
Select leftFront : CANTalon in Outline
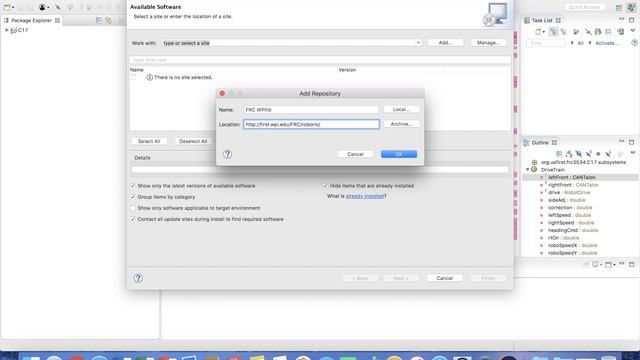click(x=571, y=177)
